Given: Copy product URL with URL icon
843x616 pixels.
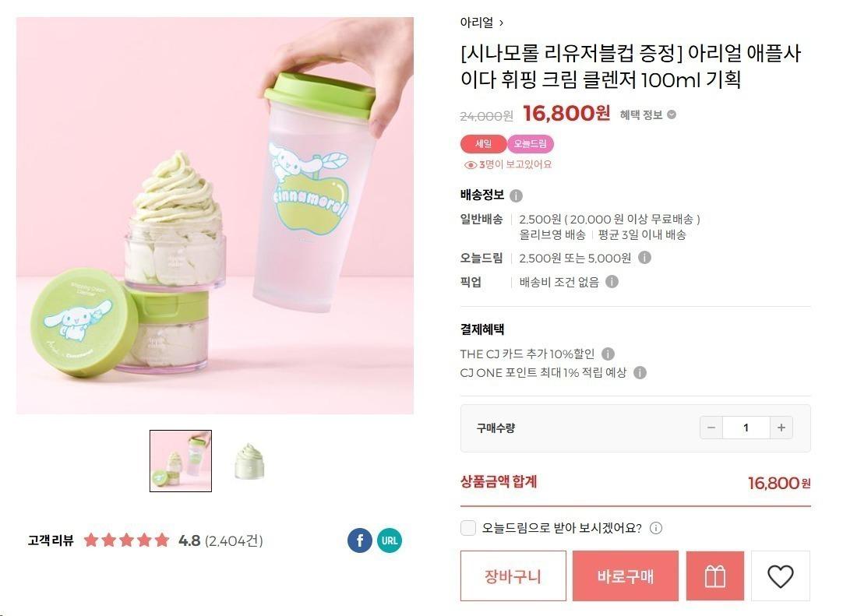Looking at the screenshot, I should point(390,540).
